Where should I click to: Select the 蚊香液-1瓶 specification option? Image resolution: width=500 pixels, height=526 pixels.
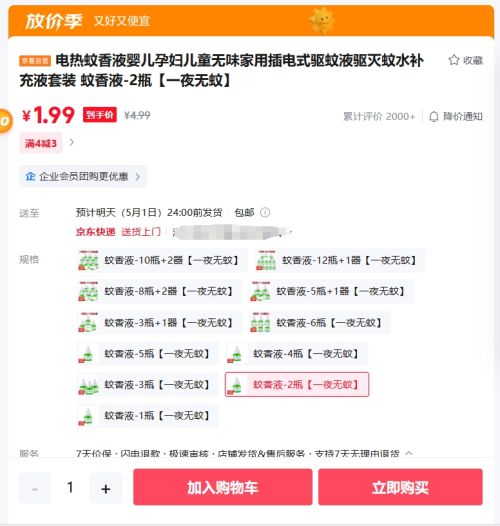click(148, 416)
